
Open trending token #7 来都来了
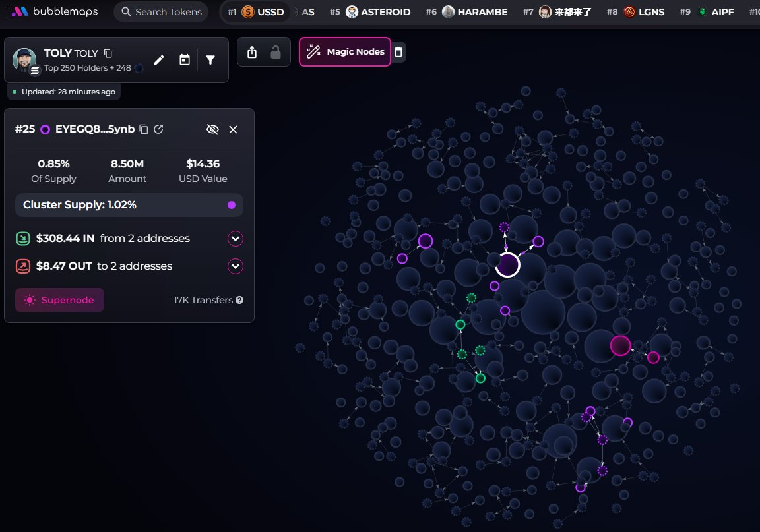coord(557,12)
